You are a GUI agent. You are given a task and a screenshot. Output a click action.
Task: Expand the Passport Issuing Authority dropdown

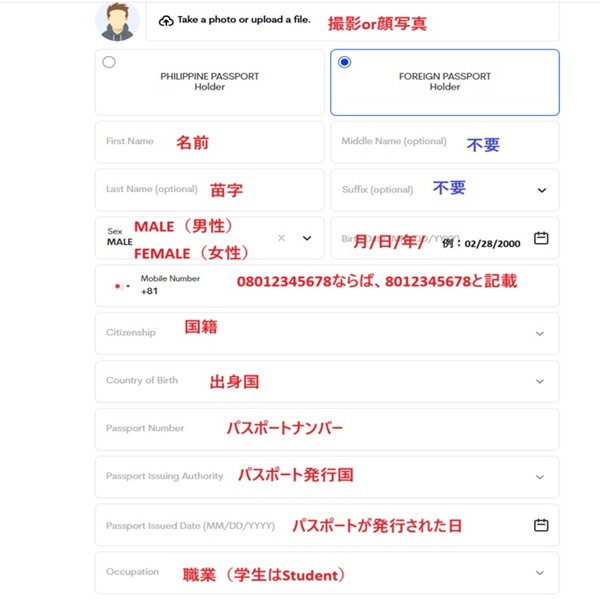(x=541, y=477)
